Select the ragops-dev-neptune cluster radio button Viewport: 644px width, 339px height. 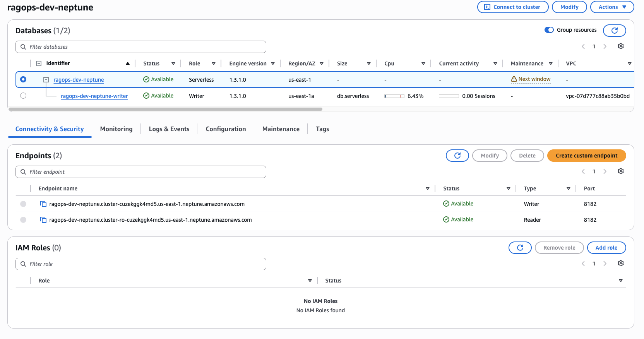(x=23, y=79)
